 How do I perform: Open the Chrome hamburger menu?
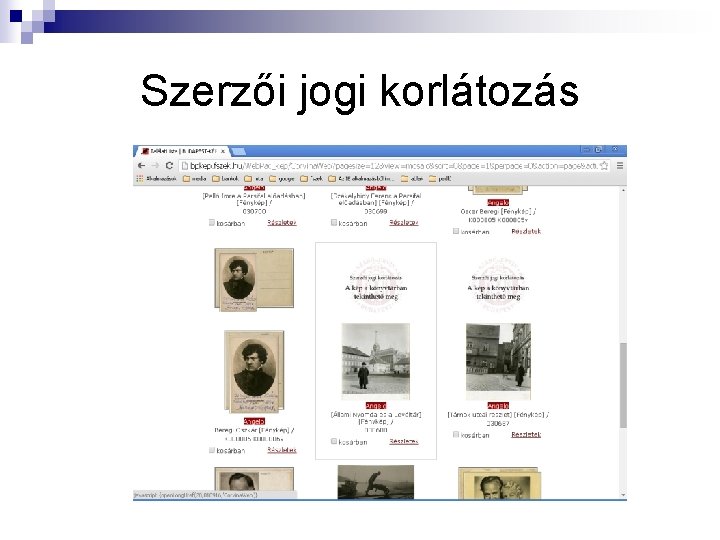(x=620, y=165)
